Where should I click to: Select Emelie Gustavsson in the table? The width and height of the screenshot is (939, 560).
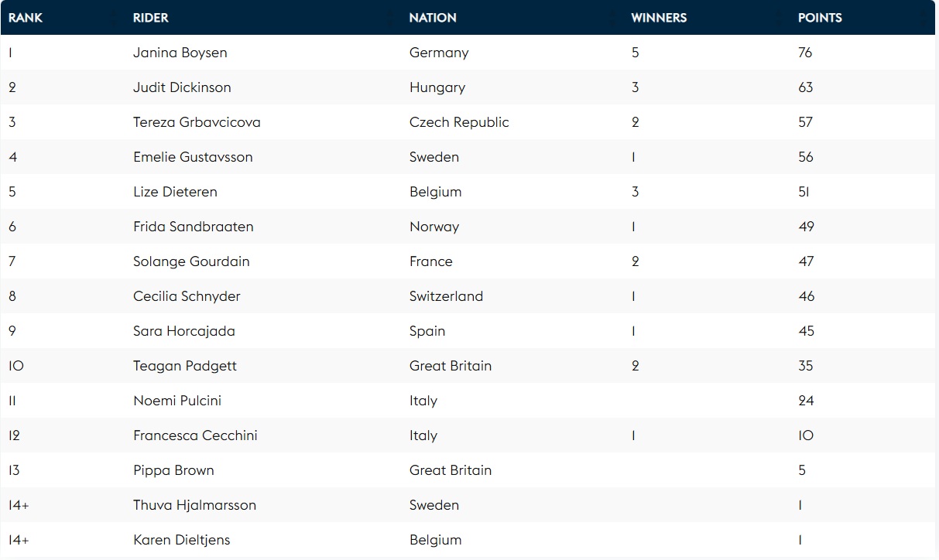tap(193, 157)
